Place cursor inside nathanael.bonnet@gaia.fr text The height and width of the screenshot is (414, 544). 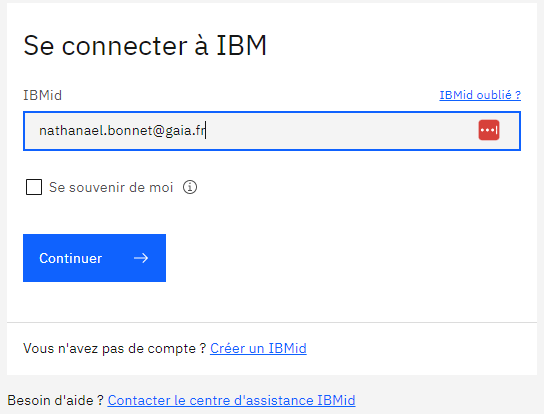point(122,131)
